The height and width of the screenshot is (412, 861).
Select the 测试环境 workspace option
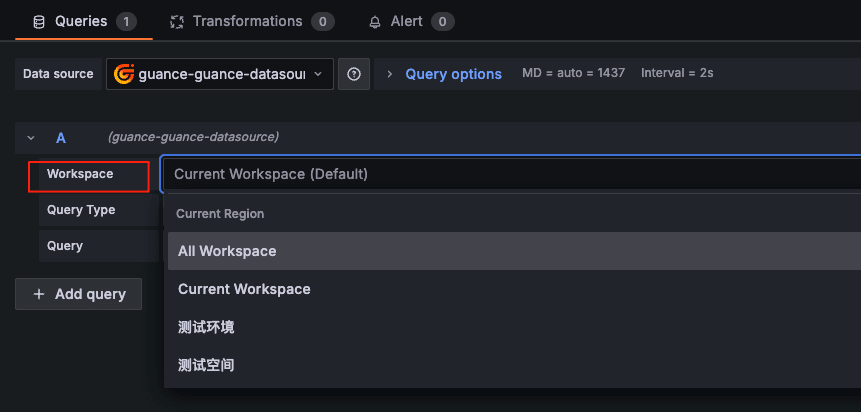pos(206,327)
